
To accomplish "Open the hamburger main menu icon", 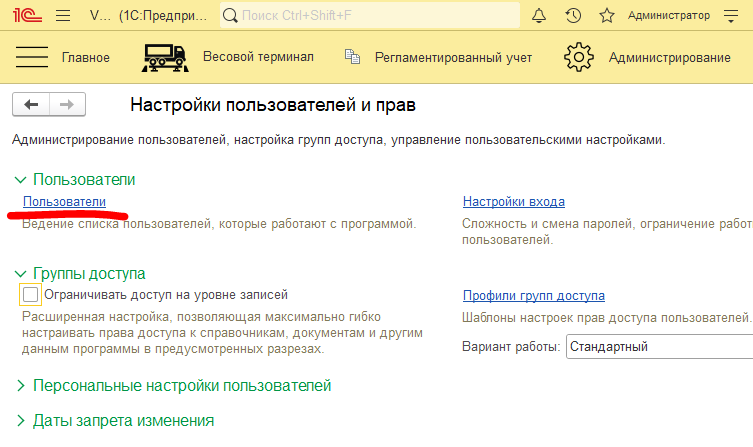I will (x=63, y=16).
